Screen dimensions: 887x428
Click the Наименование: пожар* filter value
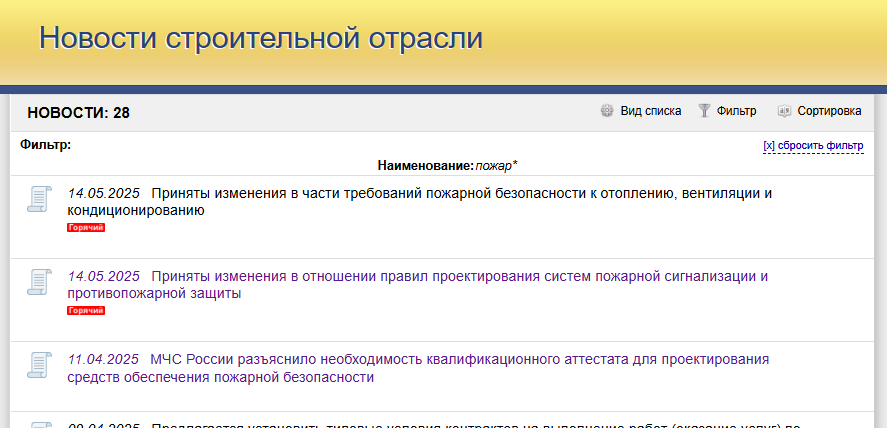(x=447, y=166)
